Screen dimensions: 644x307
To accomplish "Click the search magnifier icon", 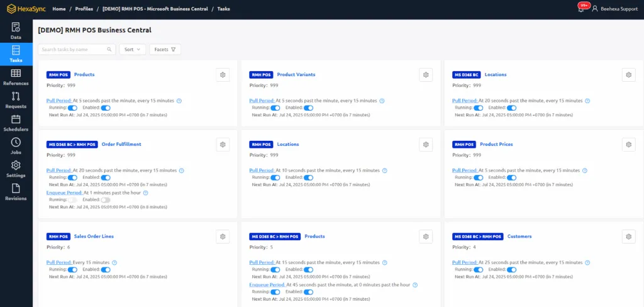I will (x=109, y=49).
